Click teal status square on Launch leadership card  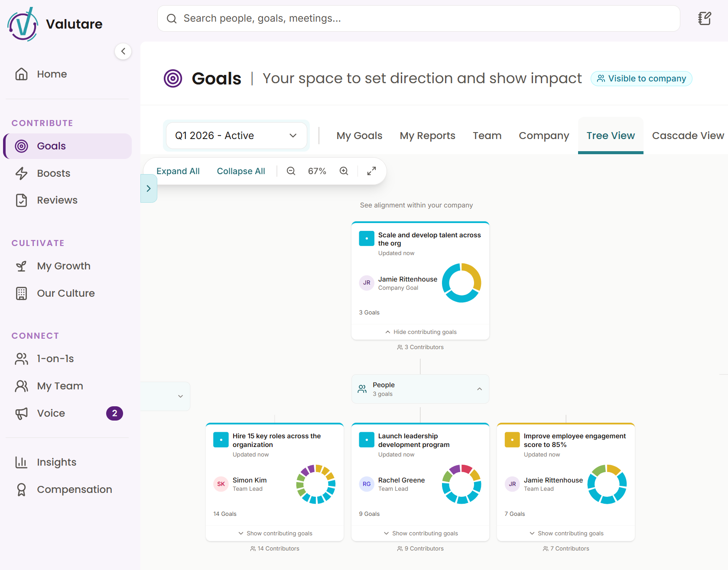[x=367, y=440]
